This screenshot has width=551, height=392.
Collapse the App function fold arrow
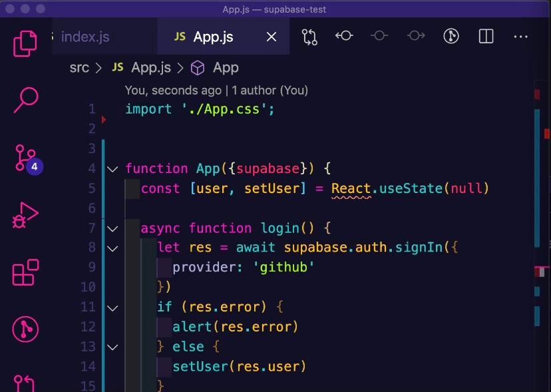(112, 169)
